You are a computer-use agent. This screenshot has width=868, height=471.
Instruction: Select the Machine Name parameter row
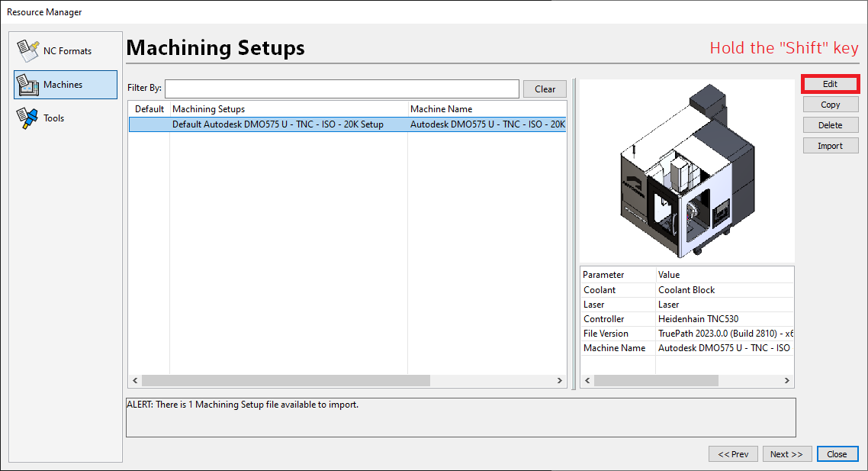pyautogui.click(x=687, y=347)
